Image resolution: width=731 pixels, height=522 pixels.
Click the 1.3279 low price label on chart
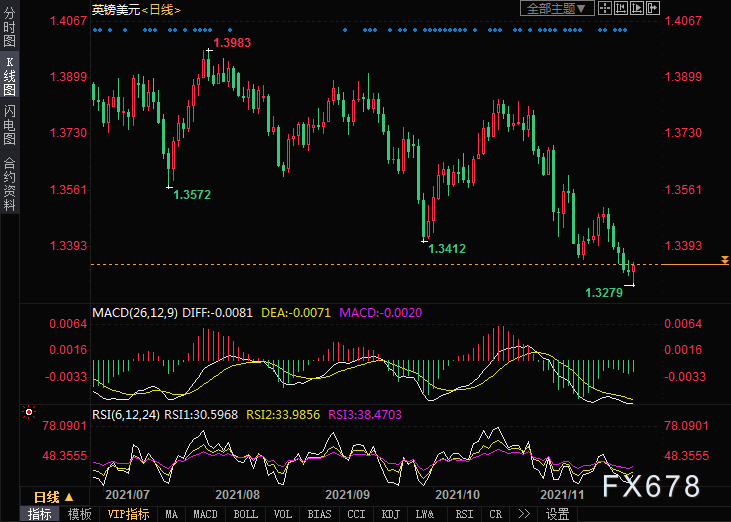[x=603, y=293]
